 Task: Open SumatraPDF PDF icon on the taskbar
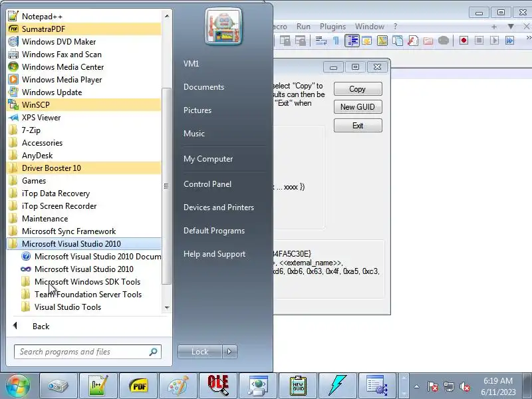[x=138, y=386]
